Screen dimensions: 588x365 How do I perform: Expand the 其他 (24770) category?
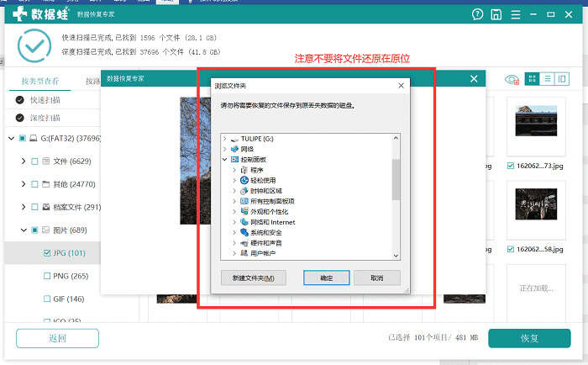pyautogui.click(x=24, y=184)
